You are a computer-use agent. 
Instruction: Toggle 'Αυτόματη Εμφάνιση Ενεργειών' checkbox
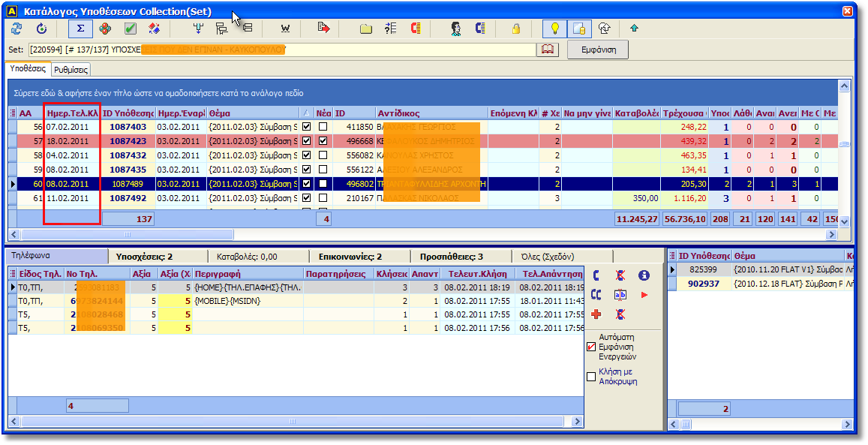[x=591, y=347]
